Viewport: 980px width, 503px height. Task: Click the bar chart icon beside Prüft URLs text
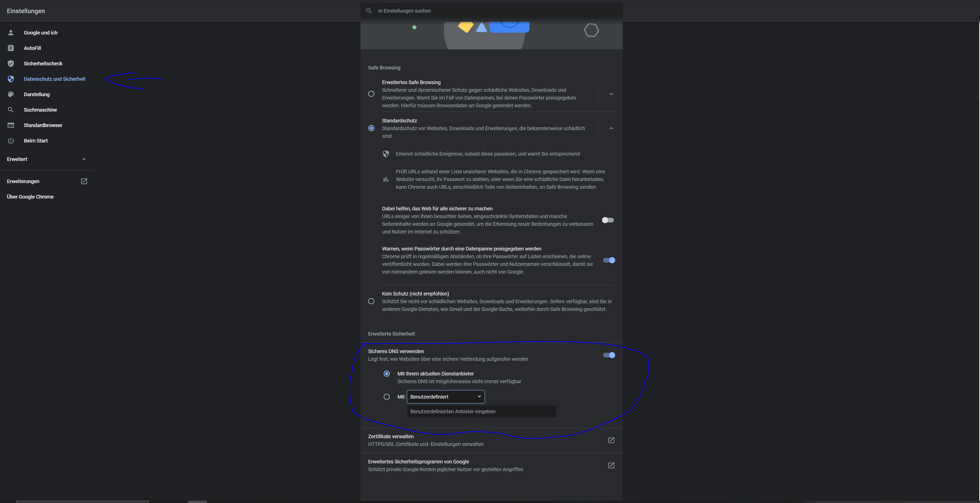point(386,179)
